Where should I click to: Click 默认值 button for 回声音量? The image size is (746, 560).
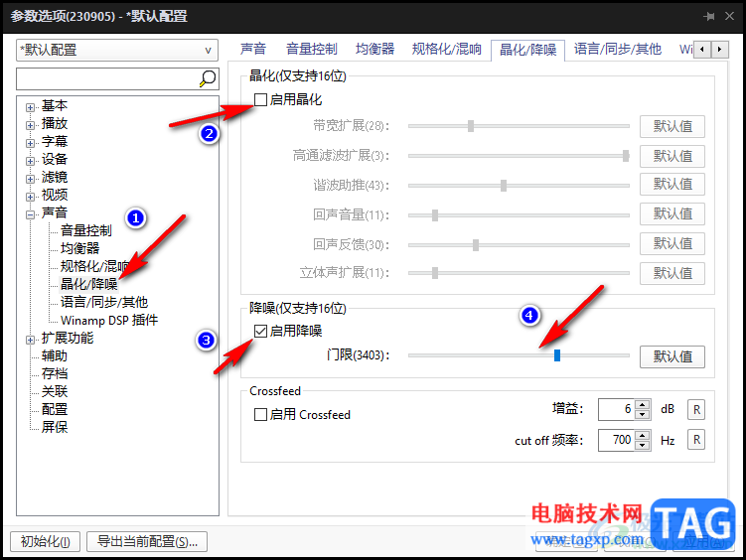pos(672,213)
